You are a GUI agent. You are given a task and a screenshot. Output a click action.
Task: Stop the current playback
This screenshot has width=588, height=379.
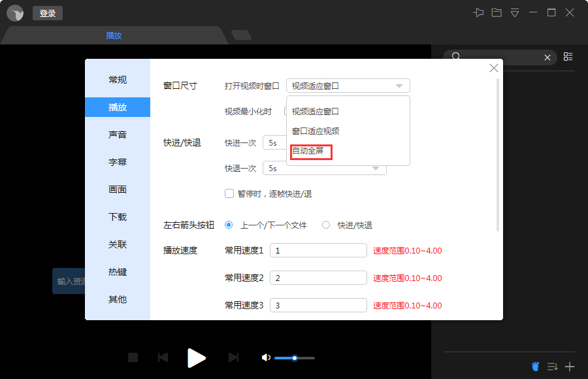pyautogui.click(x=133, y=357)
